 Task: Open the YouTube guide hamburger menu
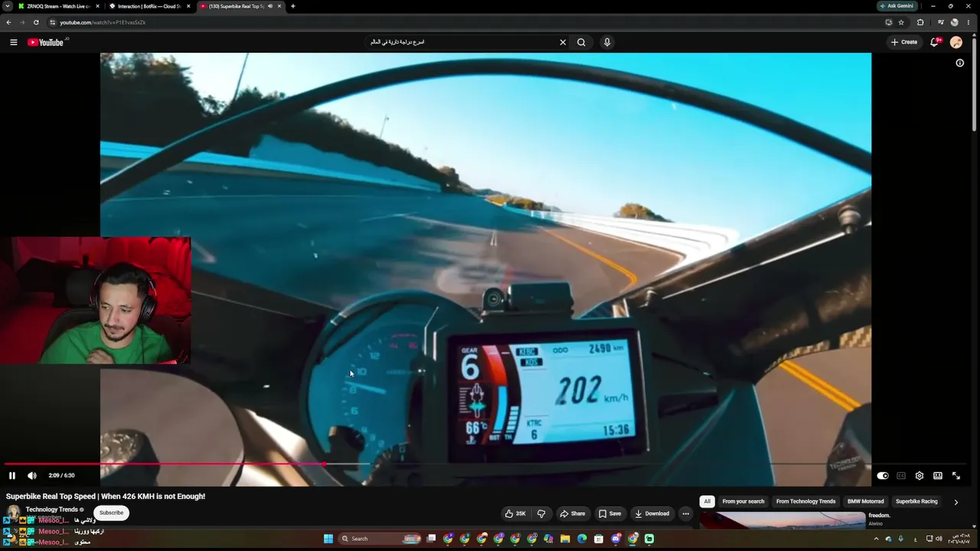click(14, 42)
